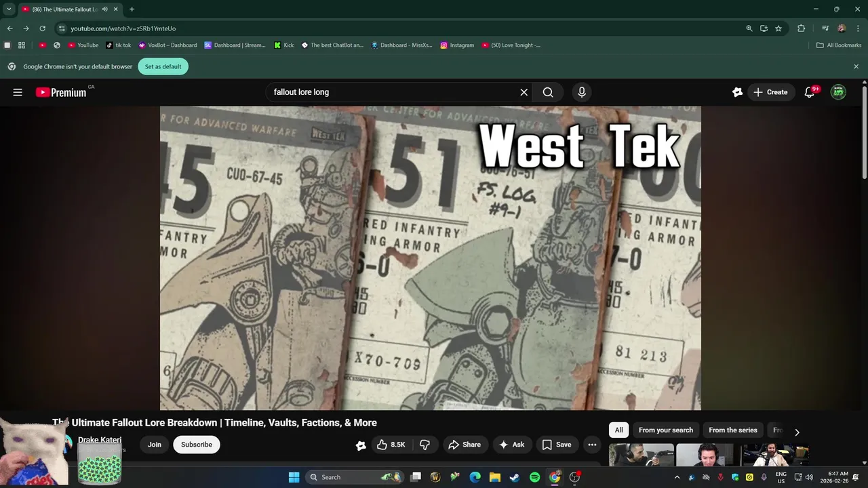
Task: Dislike the video with thumbs down
Action: pyautogui.click(x=425, y=445)
